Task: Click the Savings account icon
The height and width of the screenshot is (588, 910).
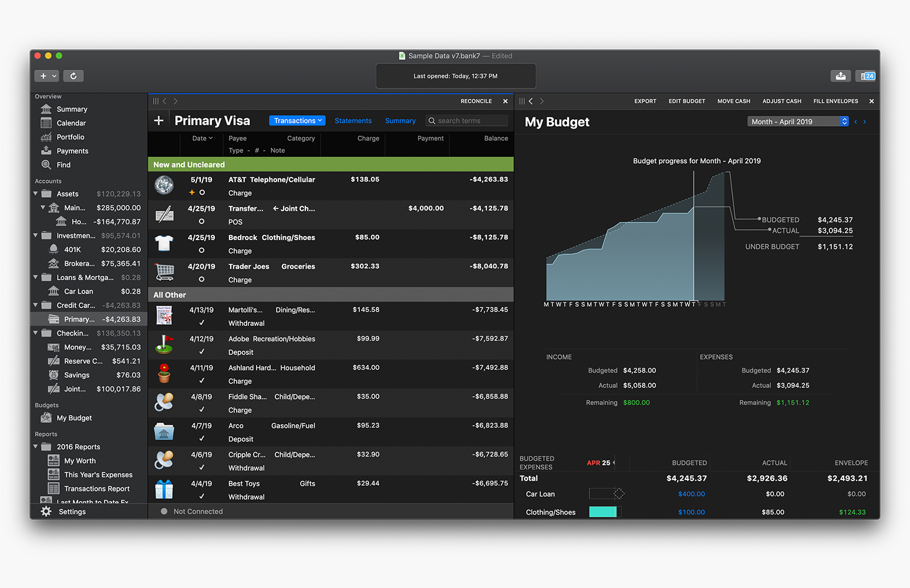Action: [53, 375]
